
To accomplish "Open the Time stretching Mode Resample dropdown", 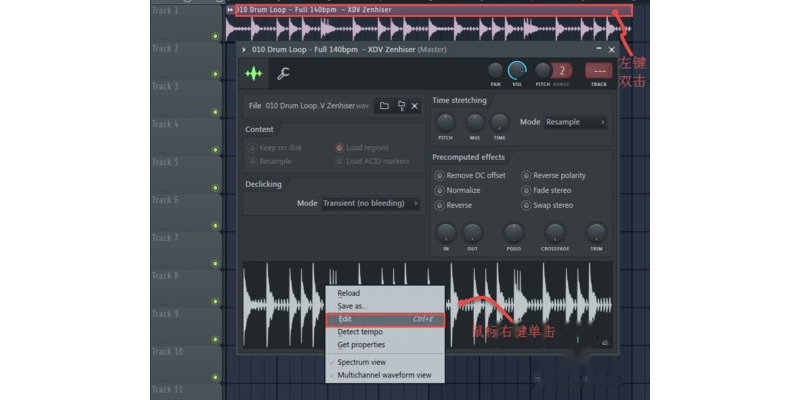I will coord(576,122).
